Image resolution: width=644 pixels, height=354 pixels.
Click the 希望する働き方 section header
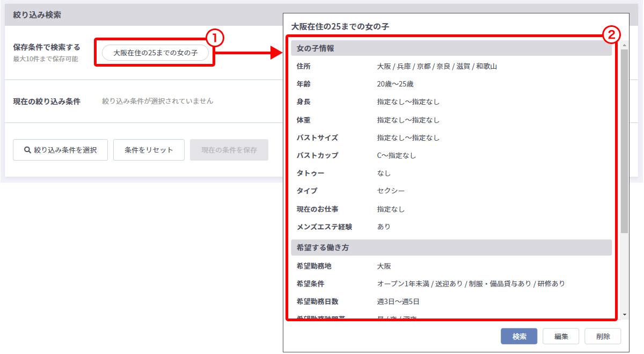[451, 248]
